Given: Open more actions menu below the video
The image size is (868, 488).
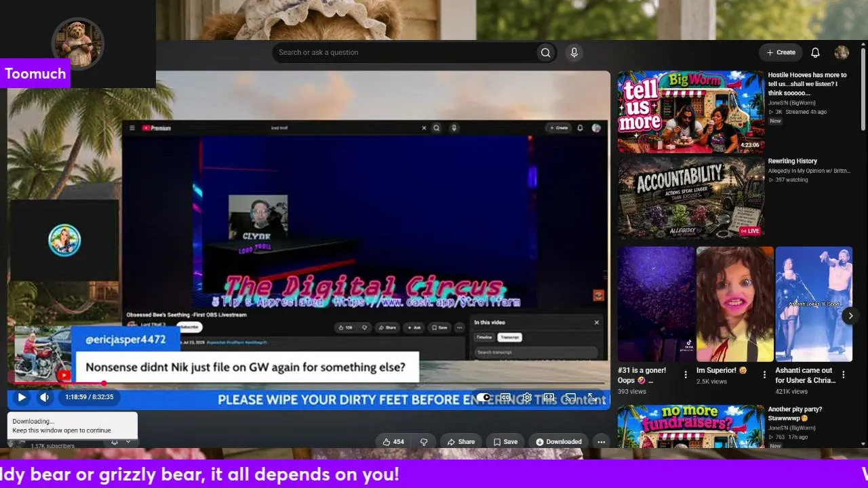Looking at the screenshot, I should click(601, 442).
